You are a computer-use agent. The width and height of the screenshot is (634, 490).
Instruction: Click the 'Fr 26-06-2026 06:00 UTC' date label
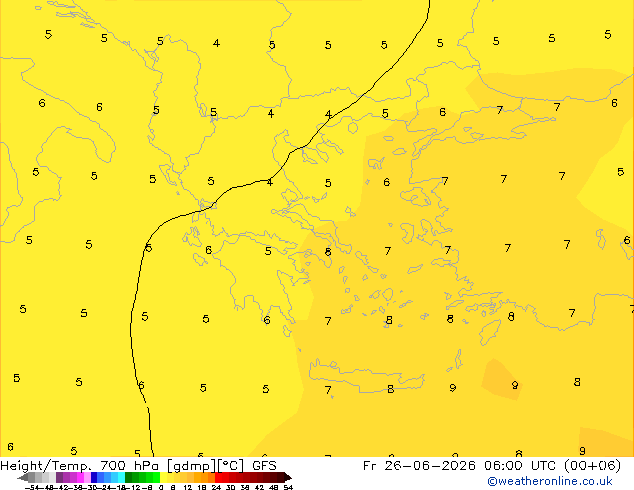[461, 466]
